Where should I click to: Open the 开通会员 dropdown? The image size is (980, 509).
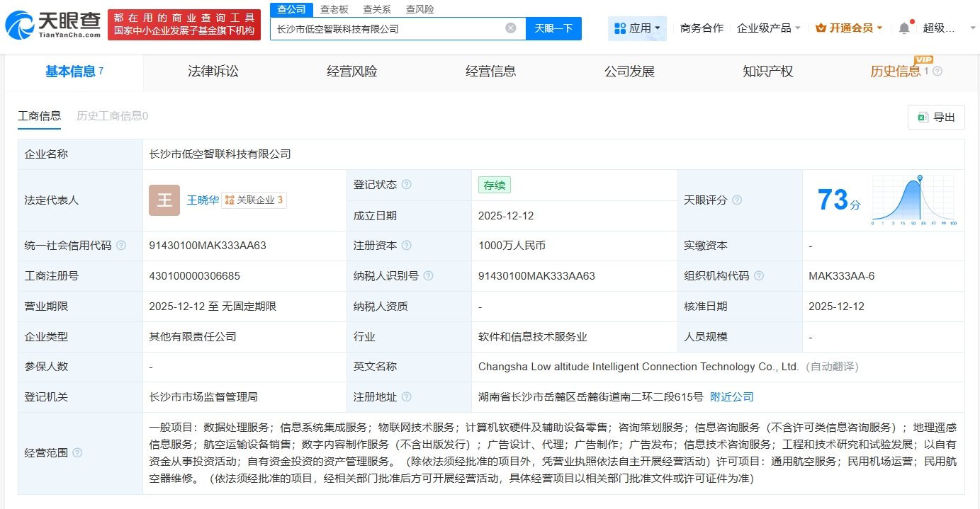[x=849, y=28]
